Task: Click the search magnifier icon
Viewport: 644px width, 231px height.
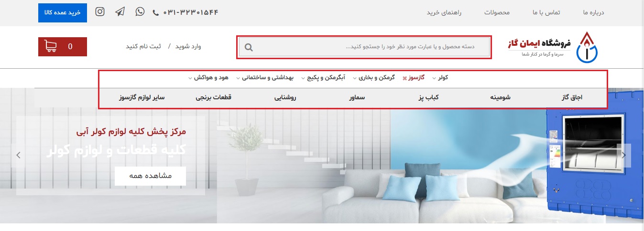Action: click(x=249, y=47)
